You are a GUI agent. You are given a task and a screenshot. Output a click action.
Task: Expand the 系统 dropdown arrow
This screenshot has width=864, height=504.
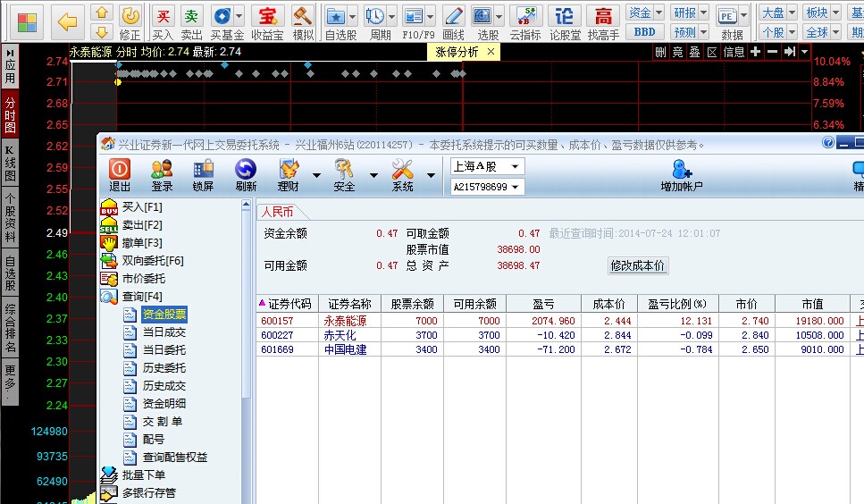click(x=431, y=175)
